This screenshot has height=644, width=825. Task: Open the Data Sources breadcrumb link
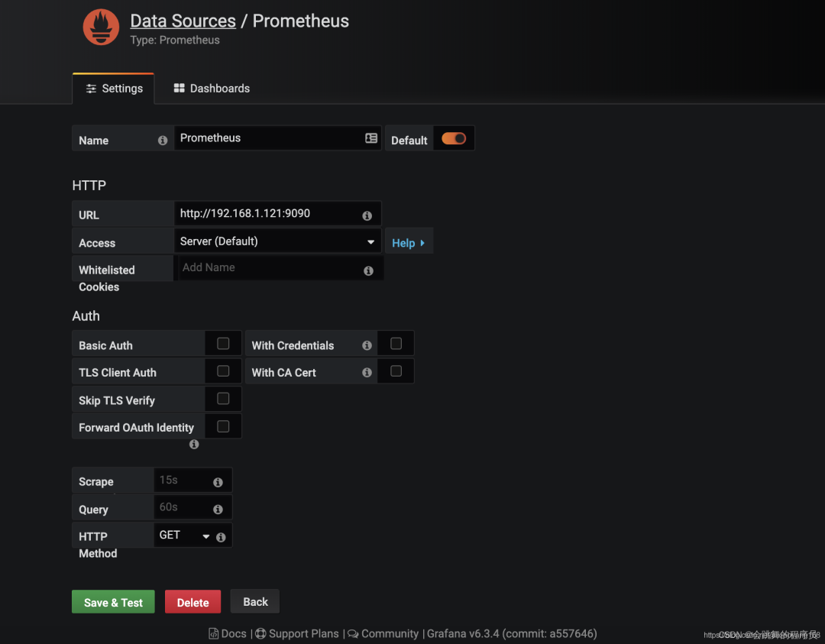point(183,21)
